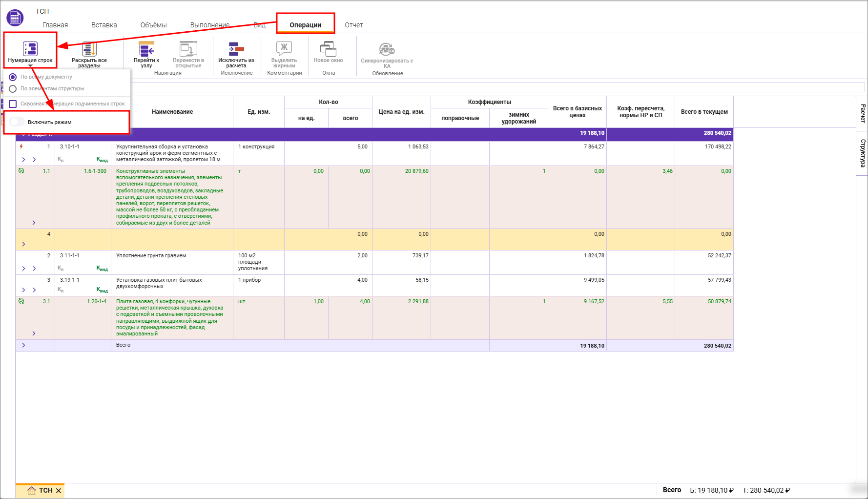
Task: Open Новое окно from the ribbon
Action: [x=328, y=49]
